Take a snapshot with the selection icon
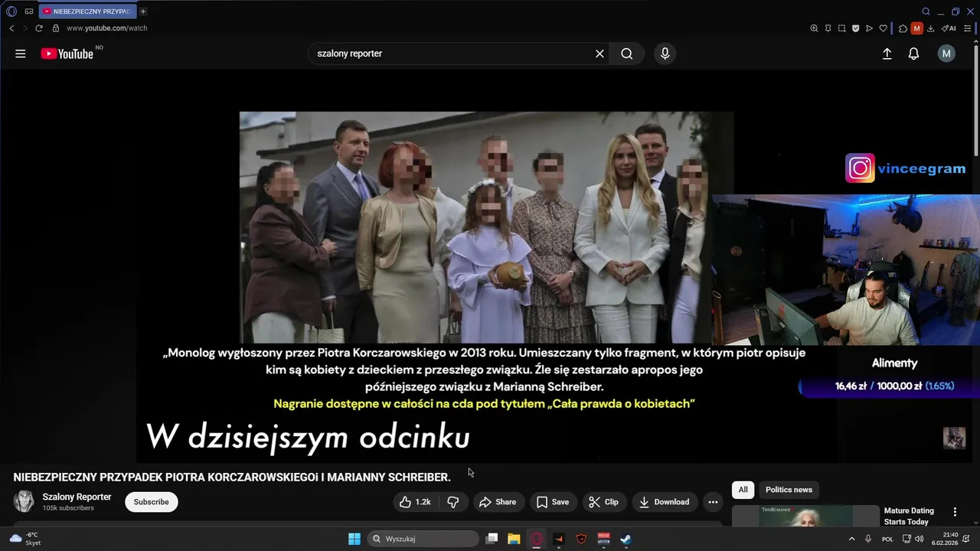 [x=841, y=28]
